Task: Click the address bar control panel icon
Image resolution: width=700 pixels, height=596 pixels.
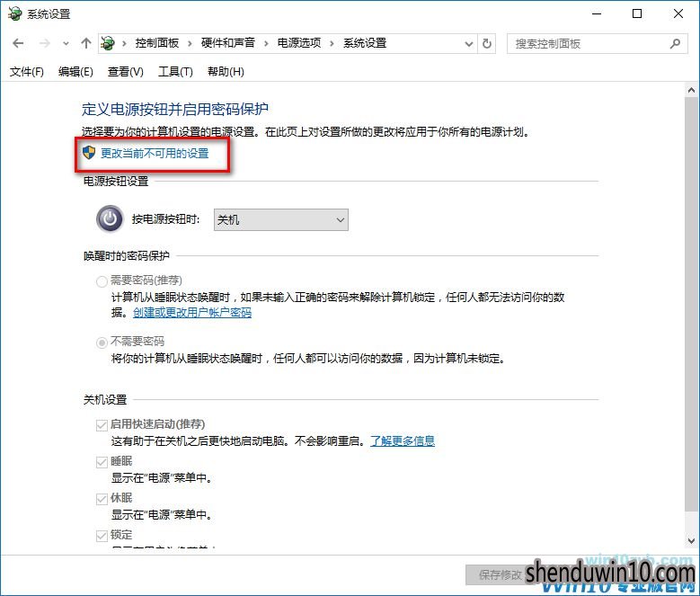Action: click(x=108, y=43)
